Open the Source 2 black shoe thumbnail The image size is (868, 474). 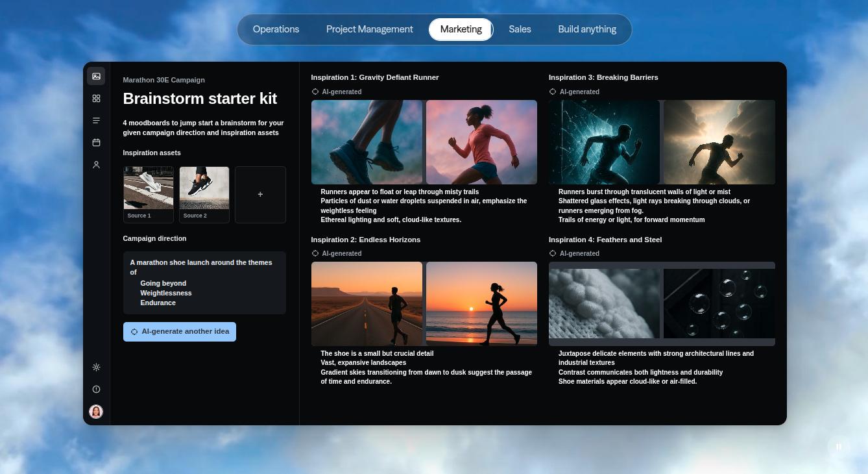[204, 195]
